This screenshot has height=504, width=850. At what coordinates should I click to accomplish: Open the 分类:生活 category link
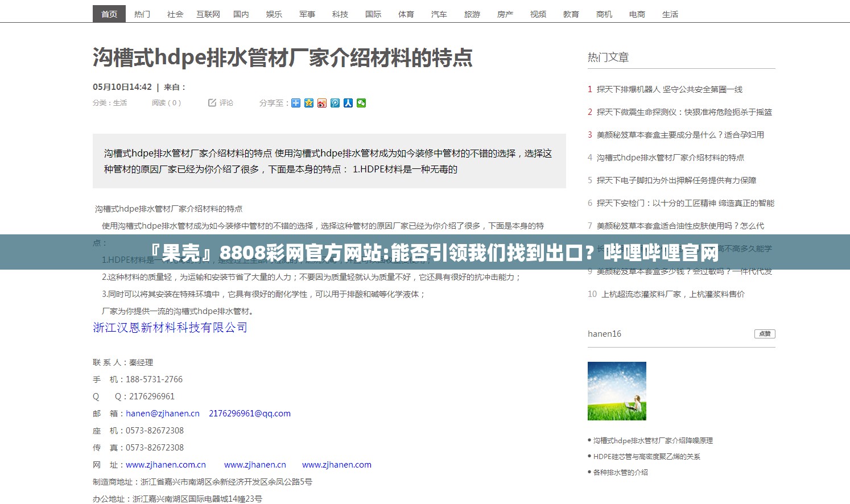(x=110, y=103)
